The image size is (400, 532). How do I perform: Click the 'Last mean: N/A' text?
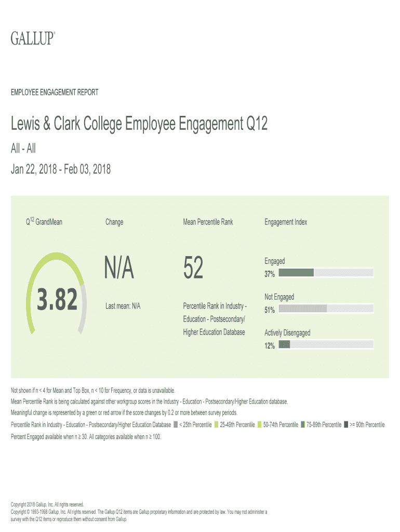click(x=123, y=307)
